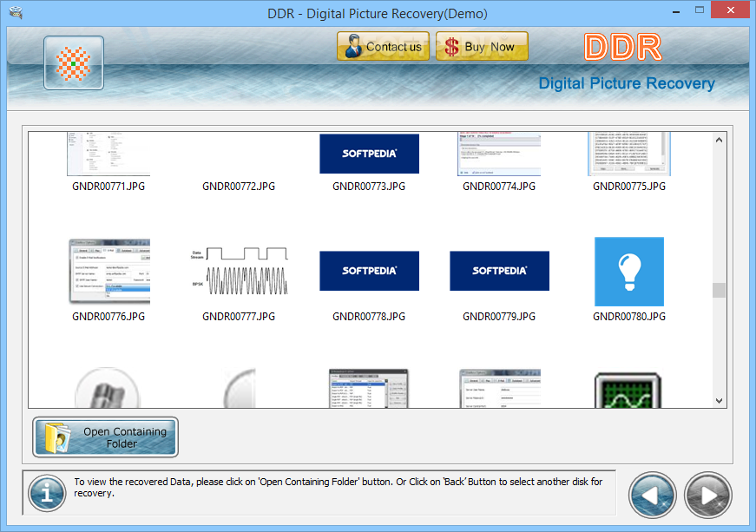Select the green oscilloscope monitor thumbnail
This screenshot has height=532, width=756.
coord(628,390)
